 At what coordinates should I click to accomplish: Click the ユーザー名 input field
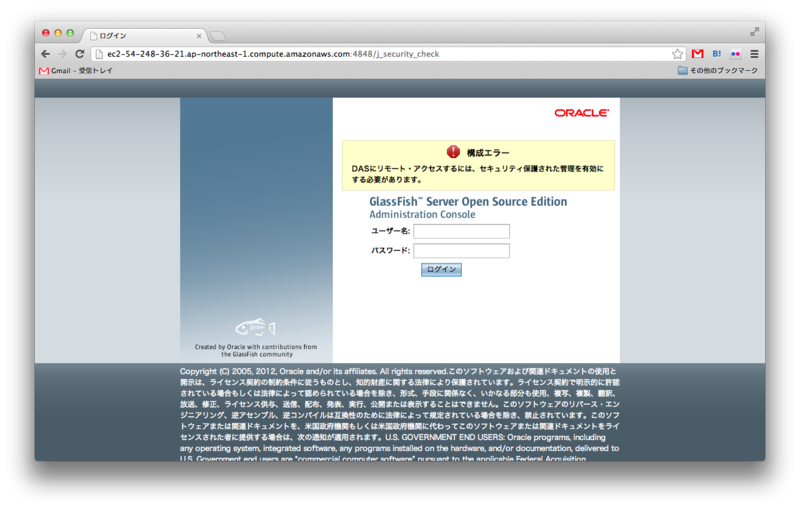point(461,231)
